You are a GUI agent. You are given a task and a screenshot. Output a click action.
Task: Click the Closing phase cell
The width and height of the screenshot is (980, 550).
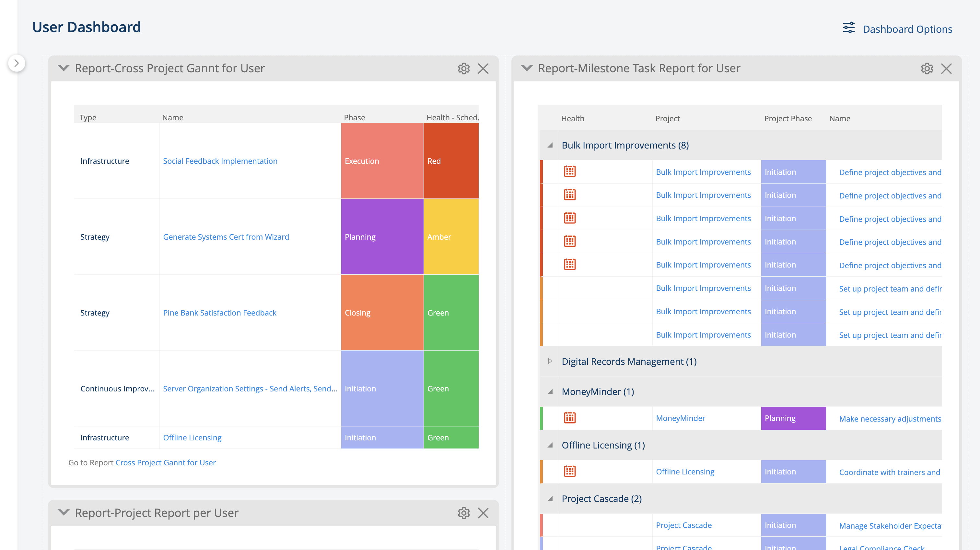pos(382,313)
